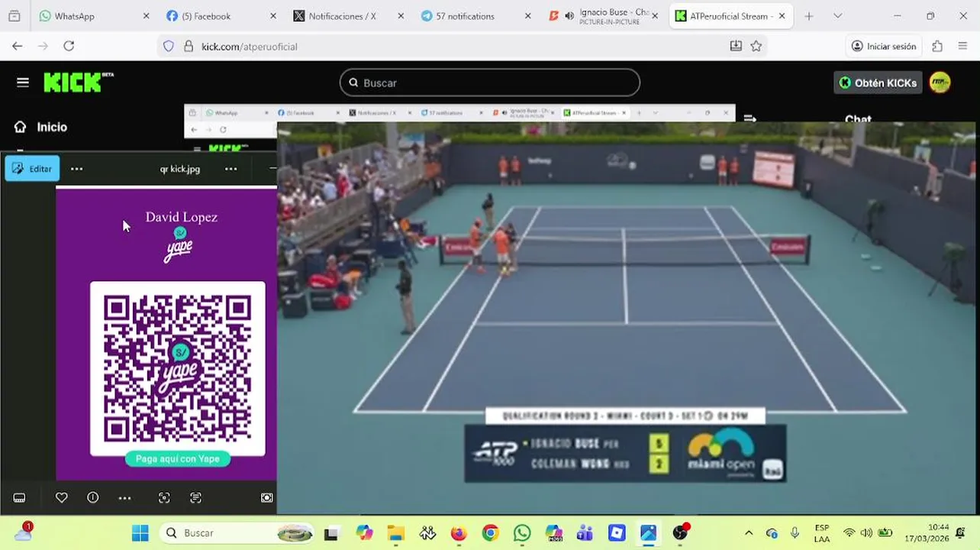Open Firefox from the taskbar
The image size is (980, 550).
(x=459, y=533)
